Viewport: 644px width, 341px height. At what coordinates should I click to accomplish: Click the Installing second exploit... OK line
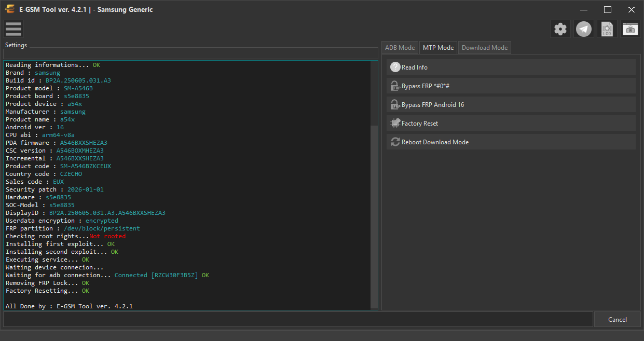tap(62, 252)
